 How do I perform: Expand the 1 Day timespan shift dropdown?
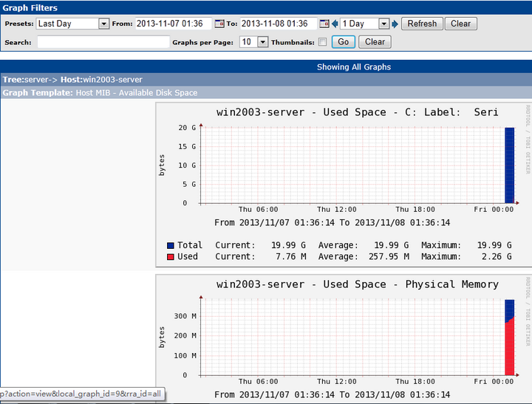click(x=364, y=24)
